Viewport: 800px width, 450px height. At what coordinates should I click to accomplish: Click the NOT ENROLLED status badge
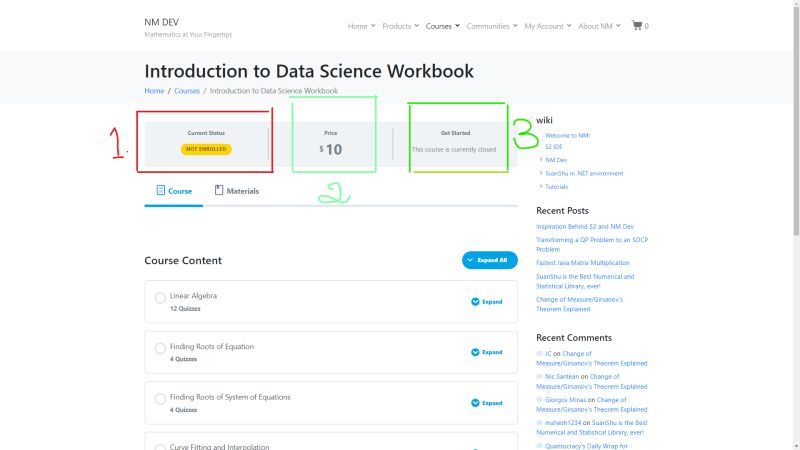point(206,149)
